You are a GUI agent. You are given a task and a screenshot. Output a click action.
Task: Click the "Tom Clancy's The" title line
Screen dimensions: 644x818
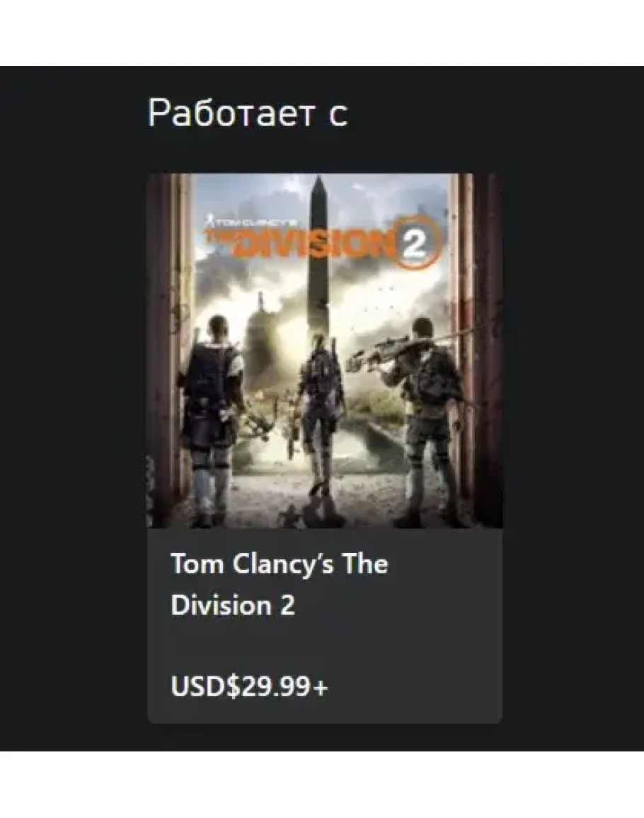[x=280, y=564]
